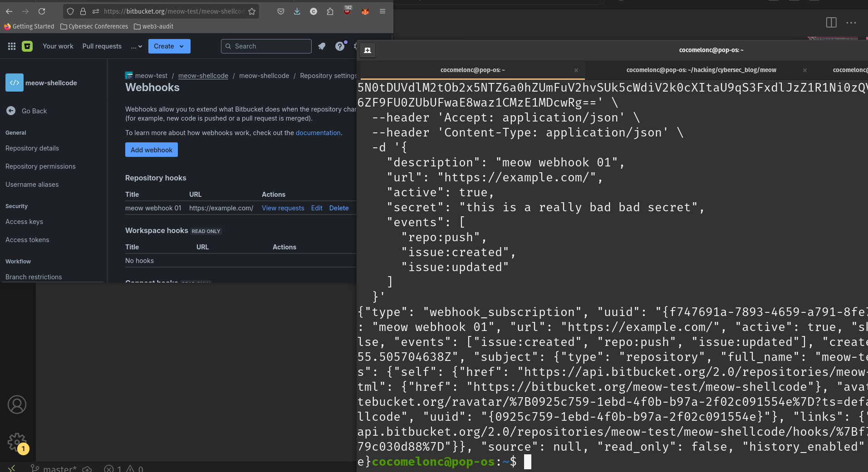Click the round C extension icon
The height and width of the screenshot is (472, 868).
pyautogui.click(x=314, y=11)
